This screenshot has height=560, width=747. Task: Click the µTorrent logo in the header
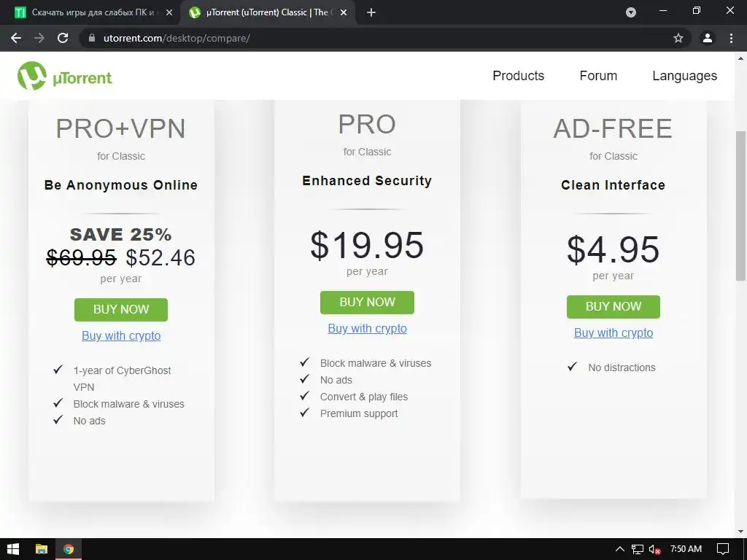coord(65,76)
